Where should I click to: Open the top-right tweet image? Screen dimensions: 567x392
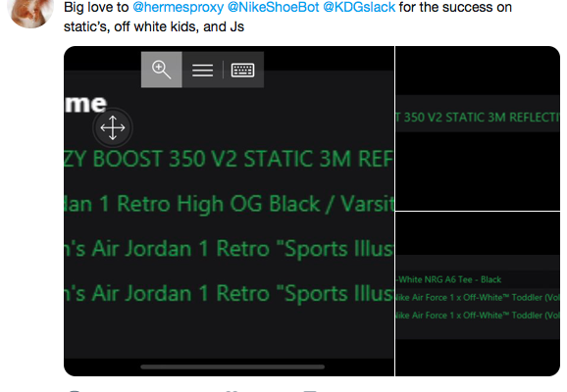[x=478, y=128]
